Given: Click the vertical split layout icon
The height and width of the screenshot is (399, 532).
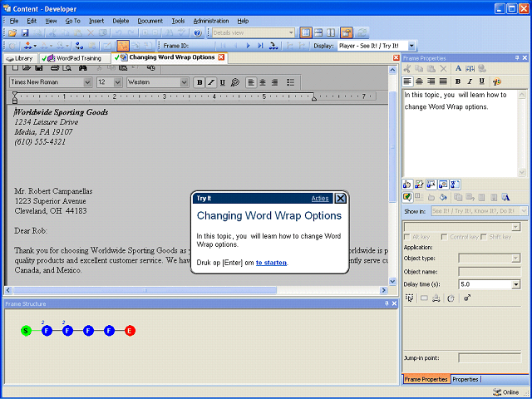Looking at the screenshot, I should tap(331, 33).
